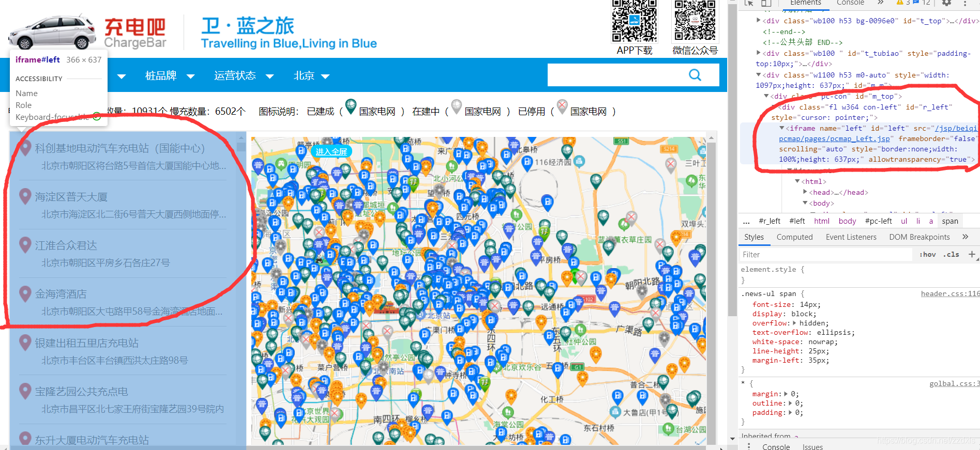Select the Event Listeners tab
Viewport: 980px width, 450px height.
[851, 237]
